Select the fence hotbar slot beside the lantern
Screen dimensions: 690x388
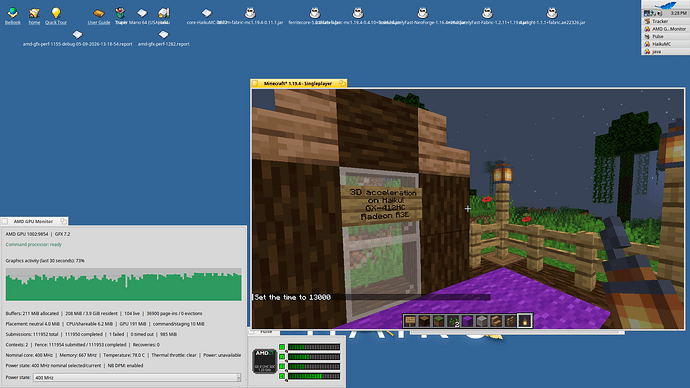click(x=510, y=321)
